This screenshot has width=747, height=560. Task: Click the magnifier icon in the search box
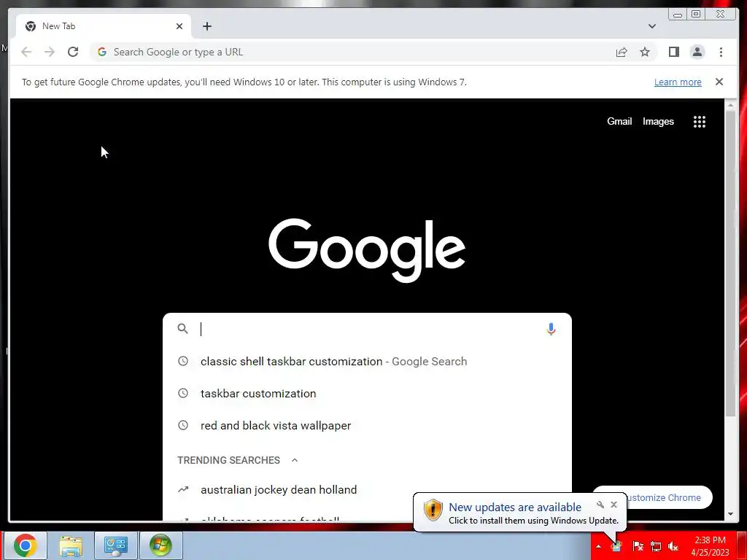click(182, 329)
